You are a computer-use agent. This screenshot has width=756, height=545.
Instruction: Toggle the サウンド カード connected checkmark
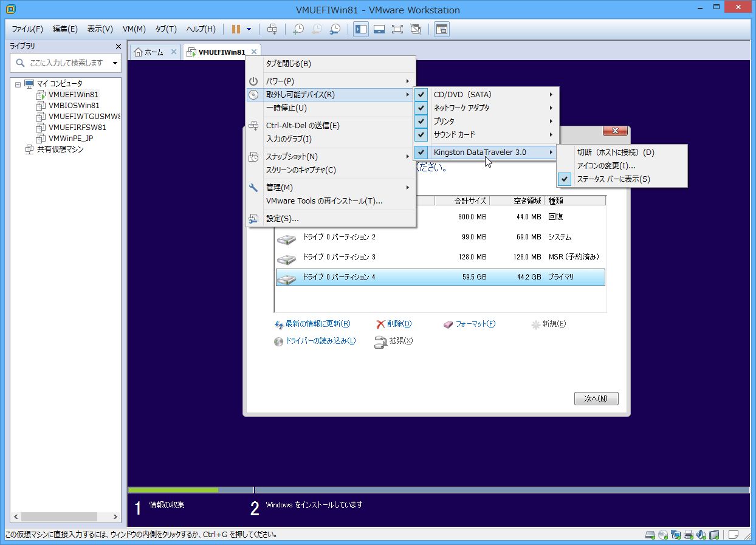(421, 134)
